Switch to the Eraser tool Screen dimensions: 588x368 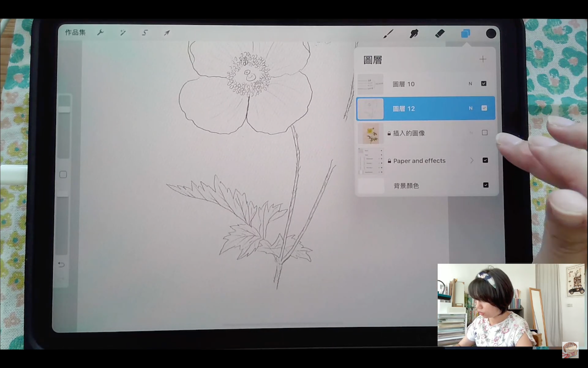[x=440, y=33]
